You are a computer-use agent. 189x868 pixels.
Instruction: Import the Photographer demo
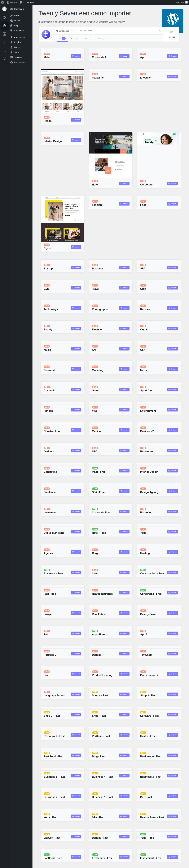(x=124, y=308)
